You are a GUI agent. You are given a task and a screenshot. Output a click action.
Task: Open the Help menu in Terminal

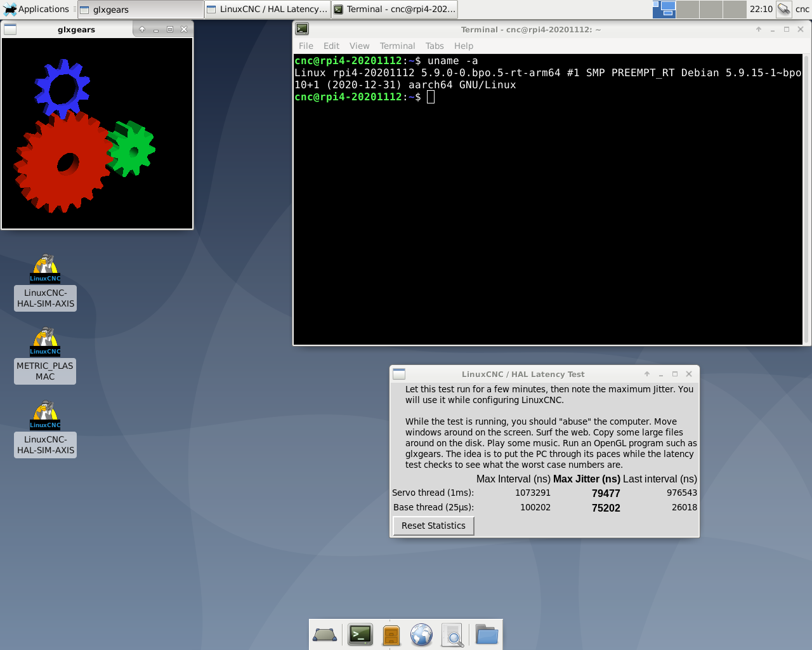[x=464, y=46]
